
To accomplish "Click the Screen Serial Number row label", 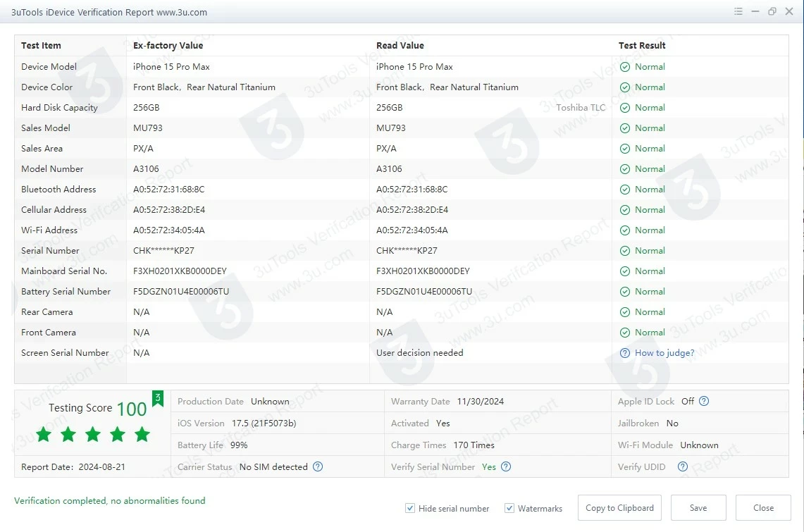I will tap(65, 353).
